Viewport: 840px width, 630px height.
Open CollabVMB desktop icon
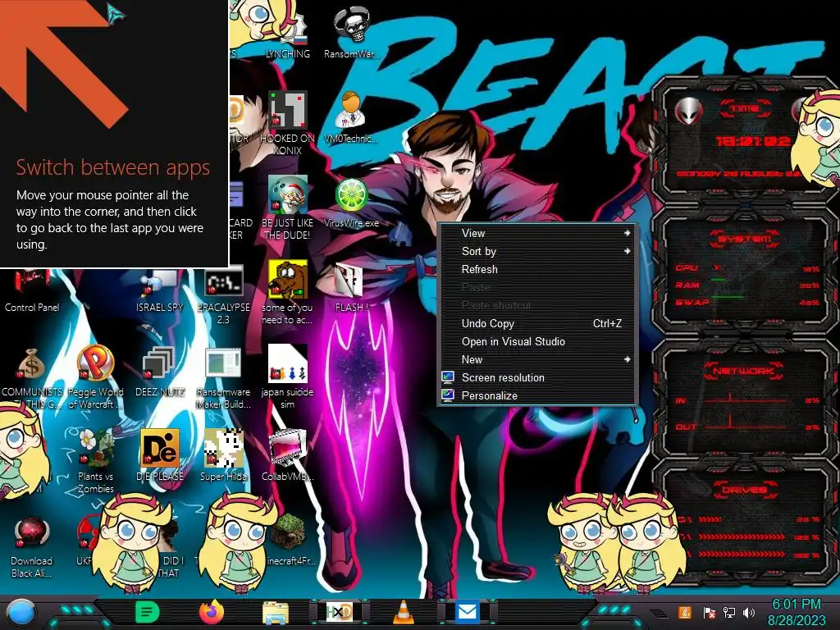288,456
